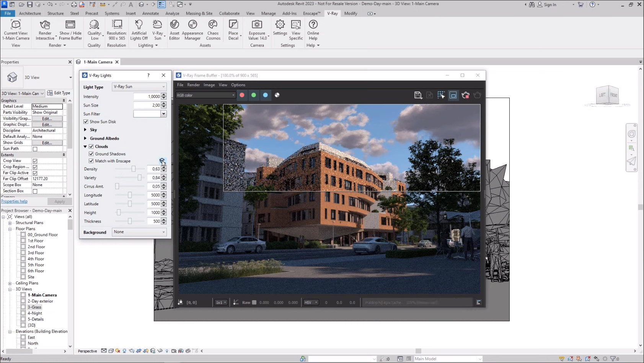Image resolution: width=644 pixels, height=363 pixels.
Task: Open V-Ray Settings
Action: (280, 28)
